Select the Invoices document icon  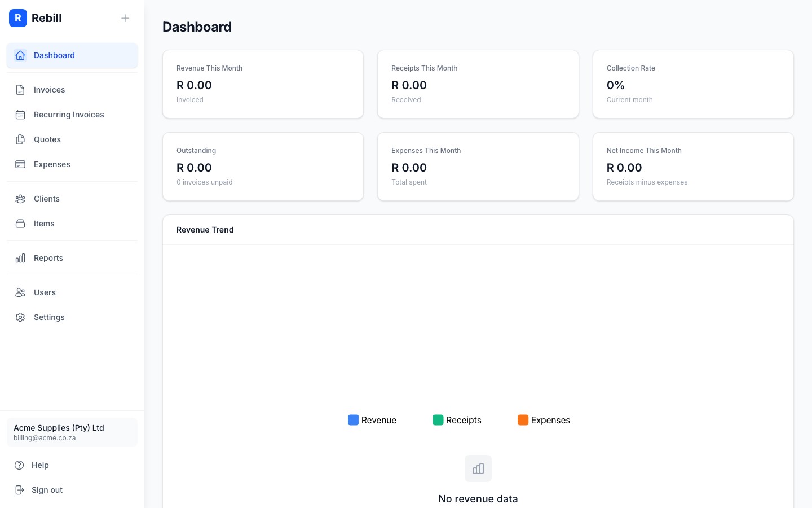pos(20,89)
